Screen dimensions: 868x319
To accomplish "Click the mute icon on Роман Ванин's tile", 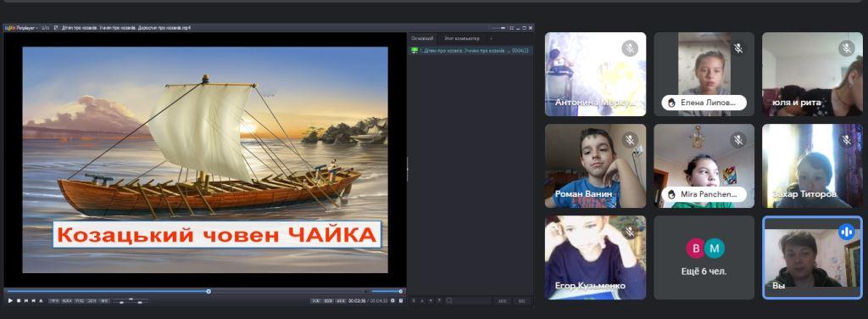I will coord(630,139).
